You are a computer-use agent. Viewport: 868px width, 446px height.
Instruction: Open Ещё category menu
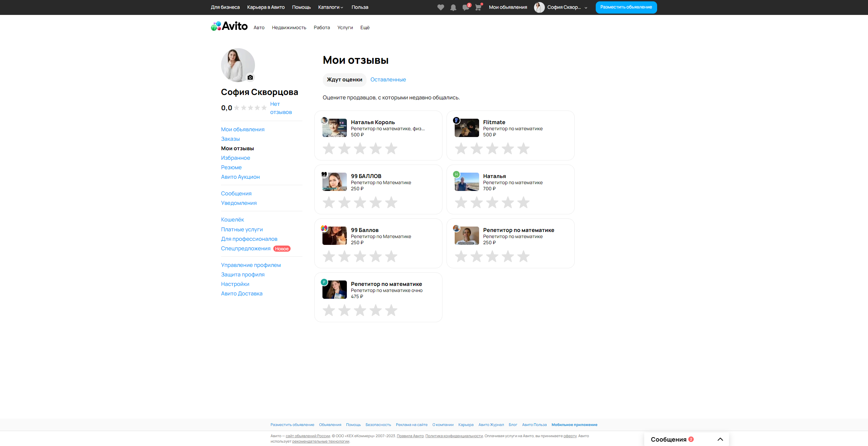(365, 28)
